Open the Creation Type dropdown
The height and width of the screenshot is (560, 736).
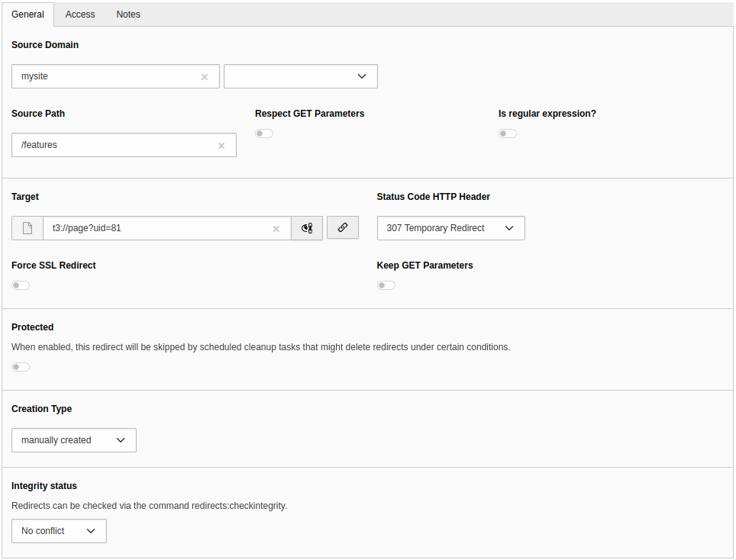(74, 440)
